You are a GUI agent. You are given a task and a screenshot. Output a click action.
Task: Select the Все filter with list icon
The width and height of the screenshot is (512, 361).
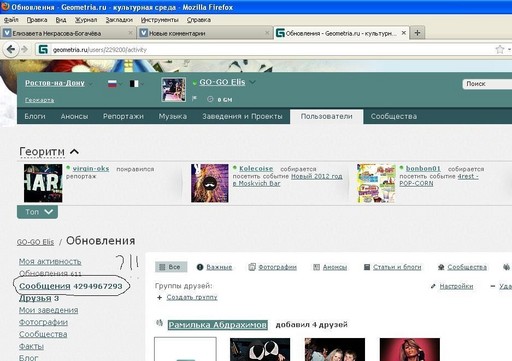click(x=171, y=267)
